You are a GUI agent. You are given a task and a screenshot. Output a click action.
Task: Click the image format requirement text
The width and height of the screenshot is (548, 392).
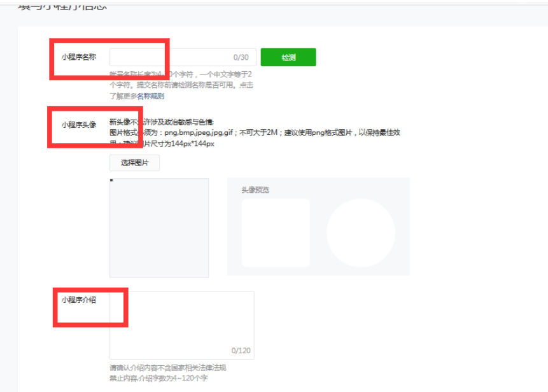[x=255, y=133]
